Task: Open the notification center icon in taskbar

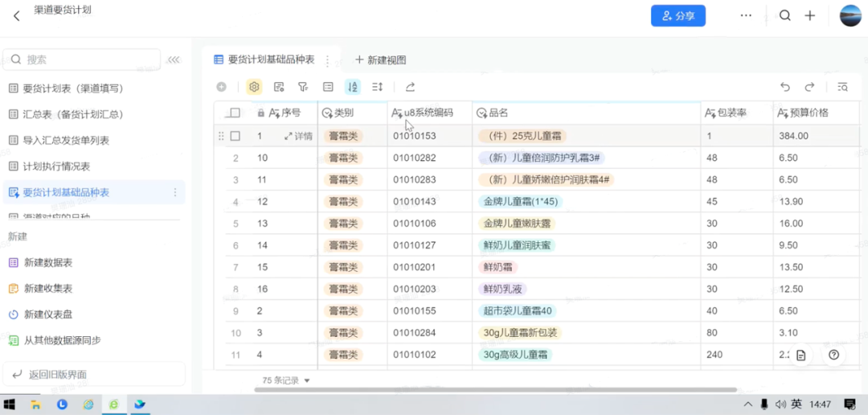Action: (x=850, y=404)
